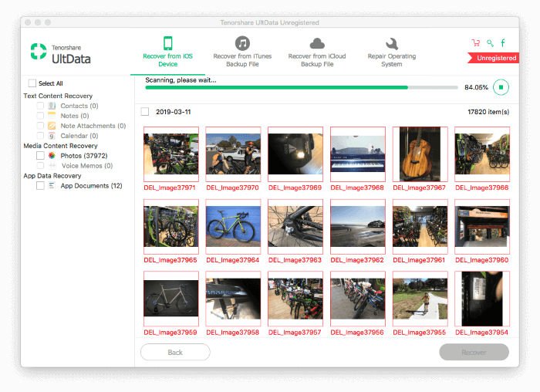Switch to Recover from iCloud Backup File
Viewport: 540px width, 392px height.
click(317, 52)
